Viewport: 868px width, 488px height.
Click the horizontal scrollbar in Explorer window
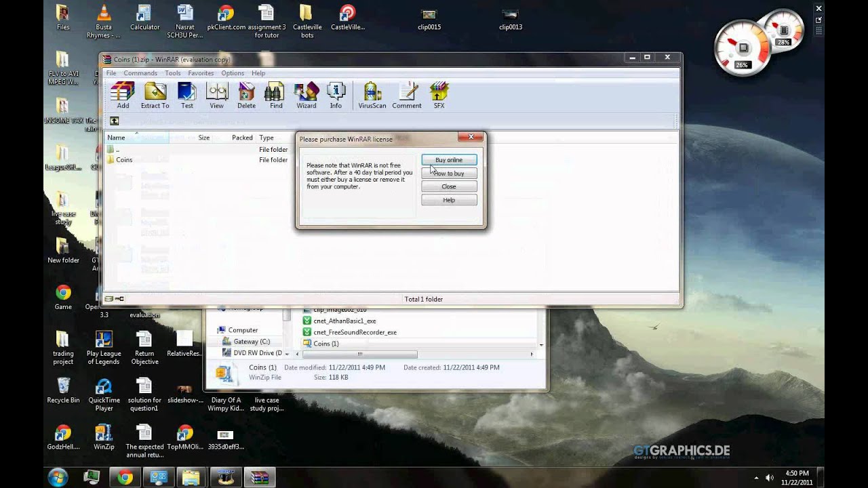coord(360,354)
